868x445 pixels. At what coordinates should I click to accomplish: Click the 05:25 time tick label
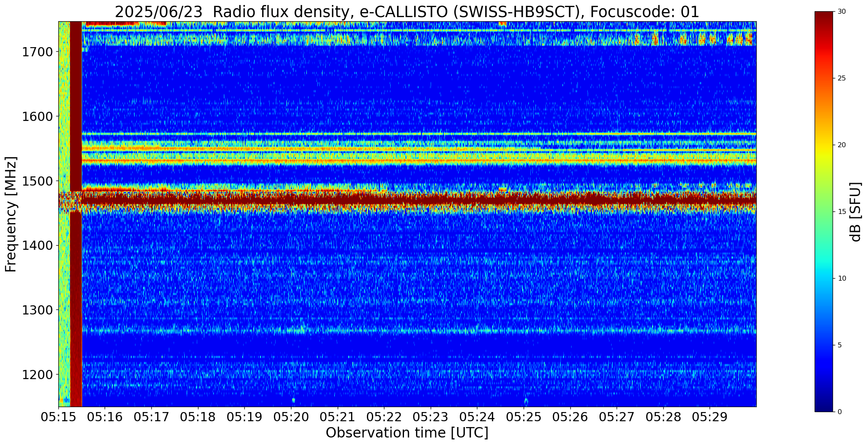coord(524,417)
